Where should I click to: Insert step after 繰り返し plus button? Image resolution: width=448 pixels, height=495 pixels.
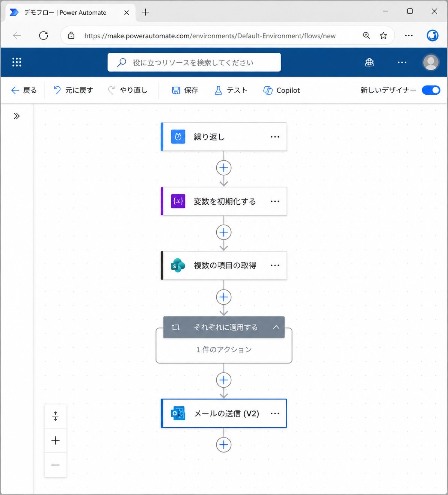click(x=224, y=168)
